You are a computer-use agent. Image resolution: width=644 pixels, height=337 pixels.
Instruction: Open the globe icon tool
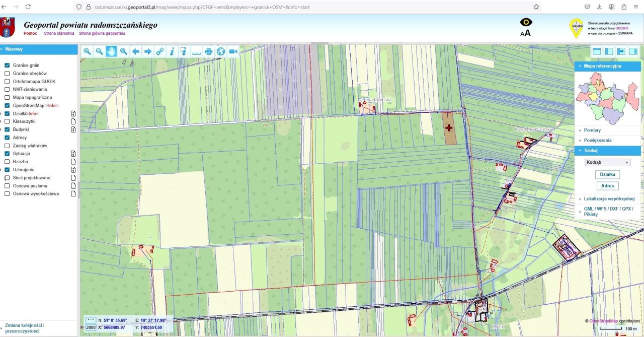pos(220,51)
